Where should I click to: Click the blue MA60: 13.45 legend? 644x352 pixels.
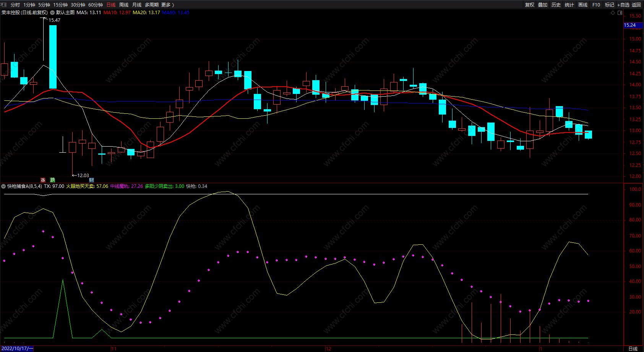[176, 13]
